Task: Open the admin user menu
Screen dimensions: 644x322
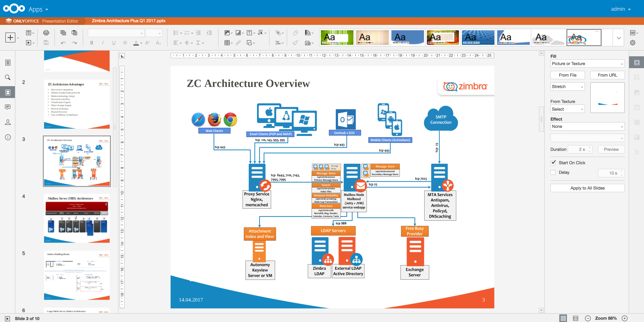Action: (x=621, y=9)
